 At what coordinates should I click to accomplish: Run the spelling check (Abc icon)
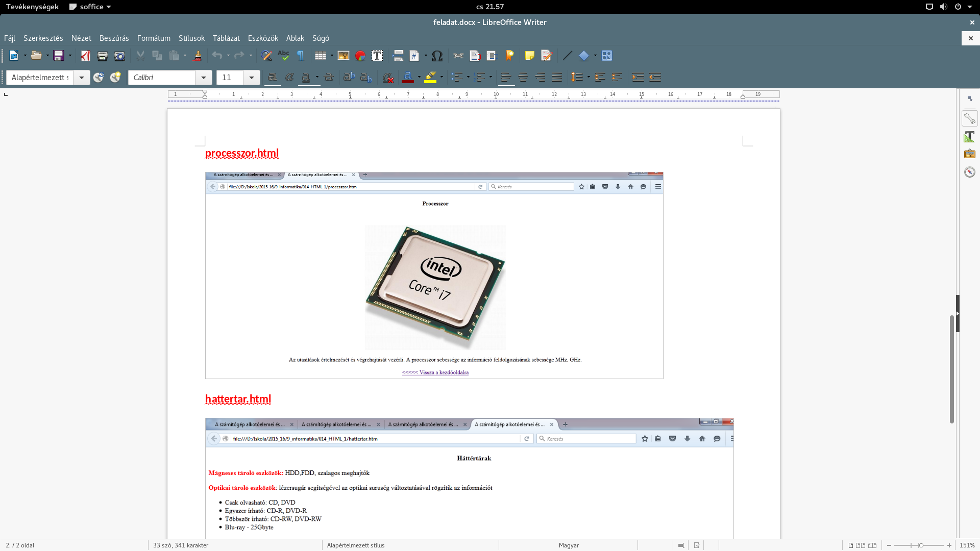pos(283,56)
